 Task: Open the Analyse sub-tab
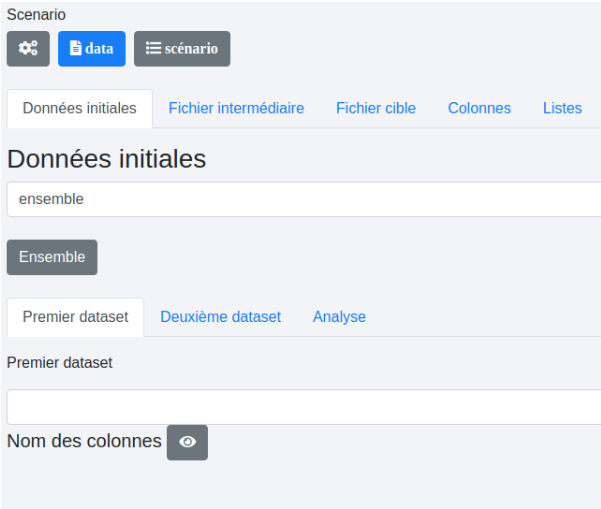[339, 317]
